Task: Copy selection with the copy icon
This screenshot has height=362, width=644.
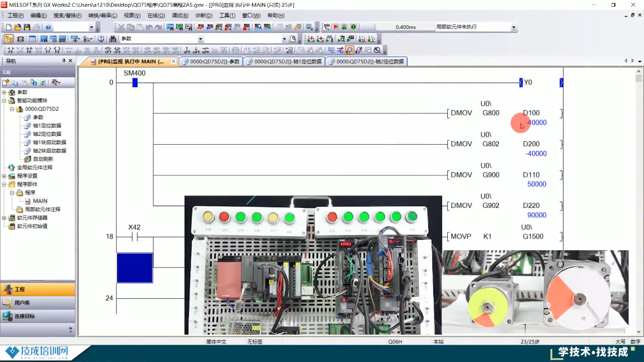Action: click(131, 27)
